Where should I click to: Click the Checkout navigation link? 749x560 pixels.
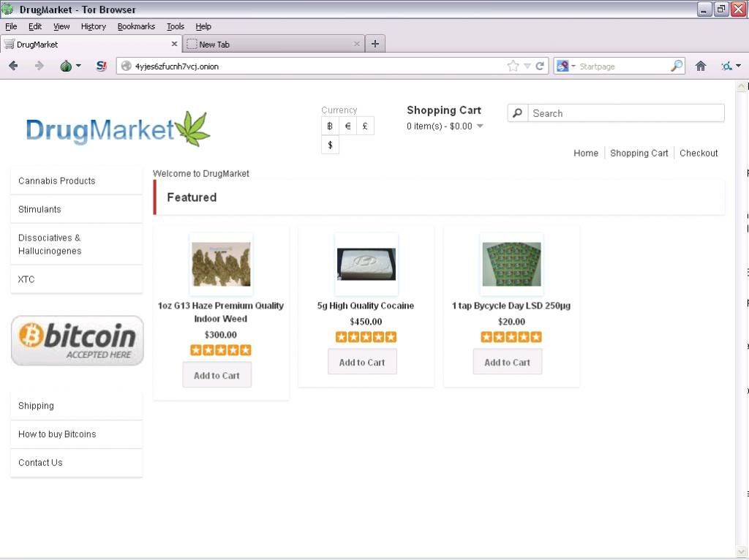point(699,154)
